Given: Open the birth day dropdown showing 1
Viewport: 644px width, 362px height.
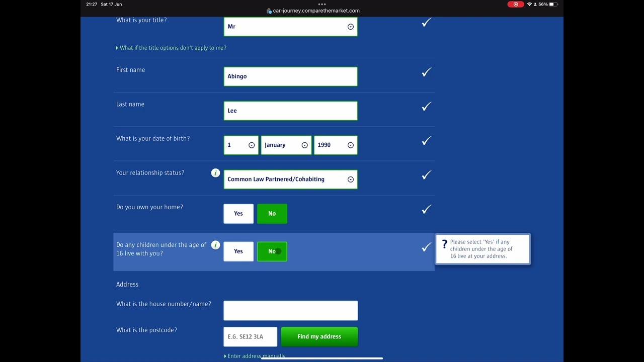Looking at the screenshot, I should (x=241, y=145).
